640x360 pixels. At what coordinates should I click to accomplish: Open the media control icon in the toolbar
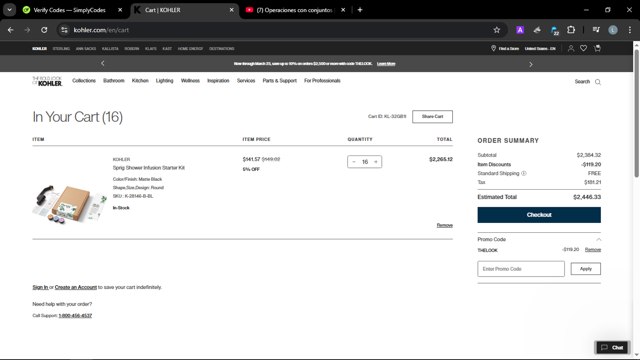[x=596, y=30]
